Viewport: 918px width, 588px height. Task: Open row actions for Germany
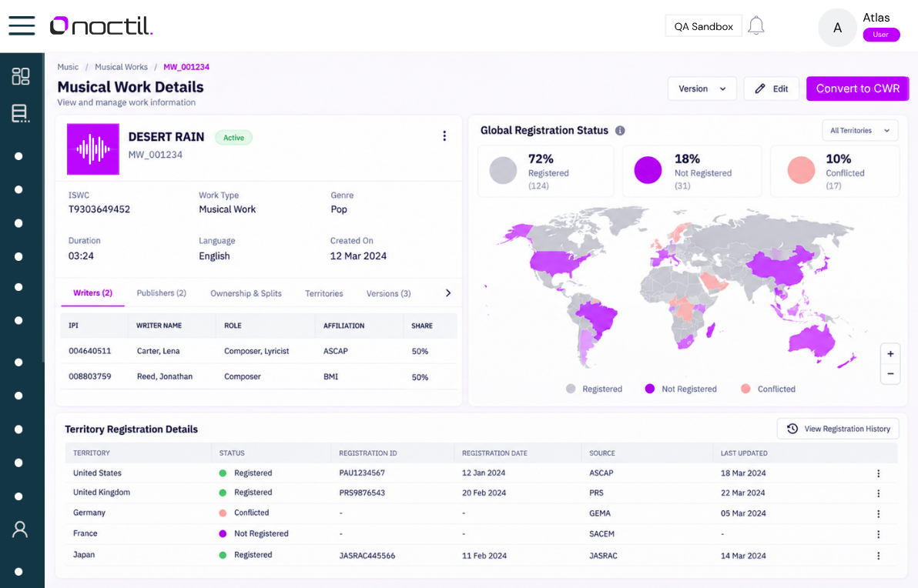click(878, 513)
